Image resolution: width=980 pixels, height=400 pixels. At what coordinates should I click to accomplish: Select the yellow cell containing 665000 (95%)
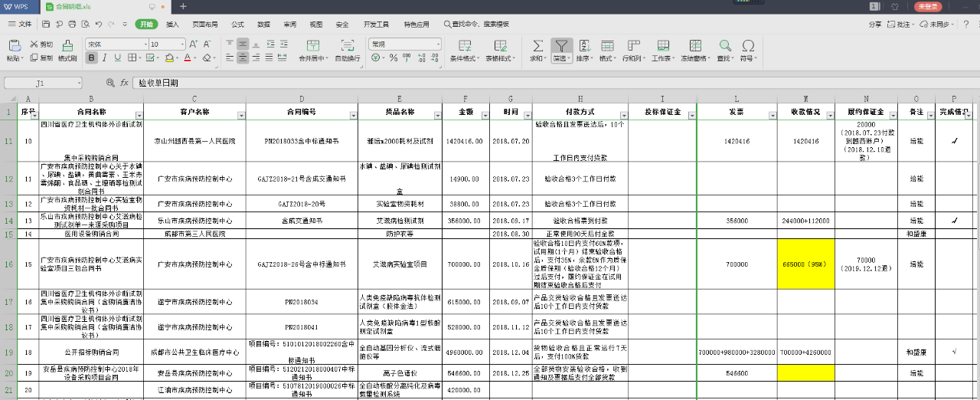[806, 264]
